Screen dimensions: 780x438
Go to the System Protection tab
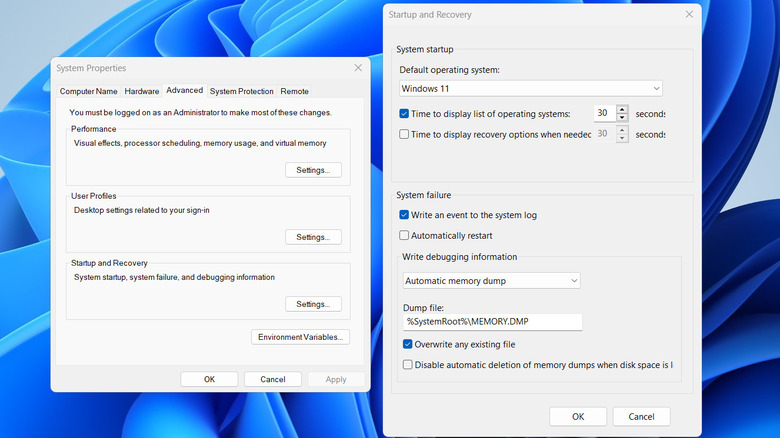[241, 91]
